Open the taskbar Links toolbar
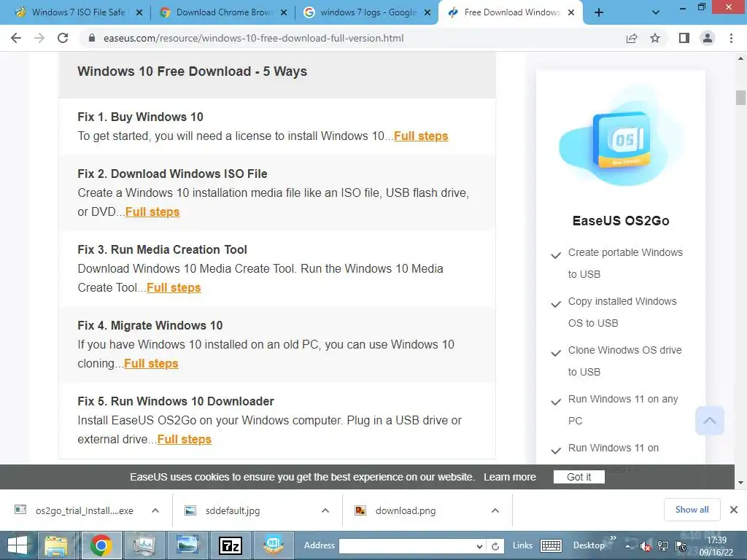 point(522,545)
